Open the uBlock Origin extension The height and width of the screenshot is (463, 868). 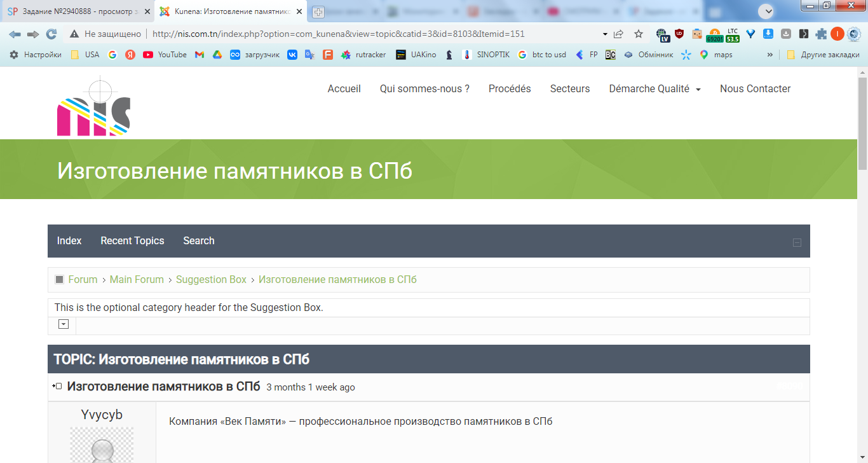click(679, 34)
